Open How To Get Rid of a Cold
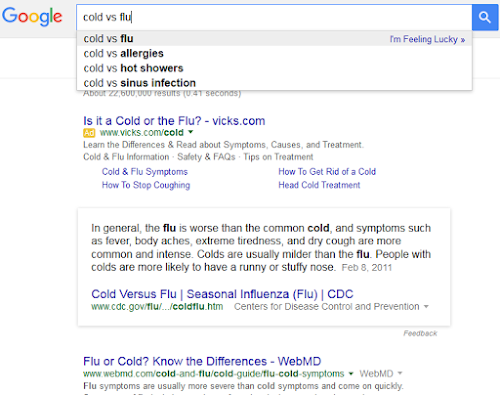This screenshot has width=500, height=395. click(327, 172)
